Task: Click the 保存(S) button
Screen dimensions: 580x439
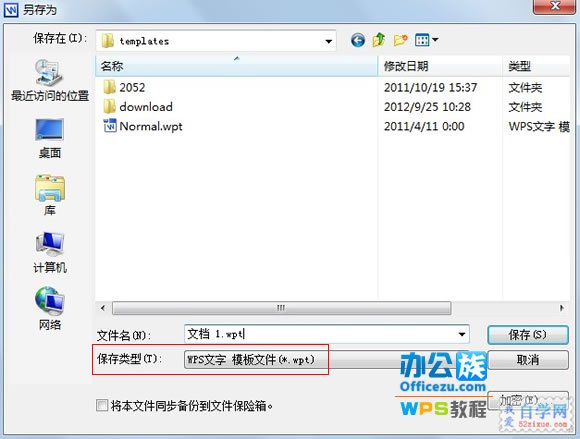Action: (527, 335)
